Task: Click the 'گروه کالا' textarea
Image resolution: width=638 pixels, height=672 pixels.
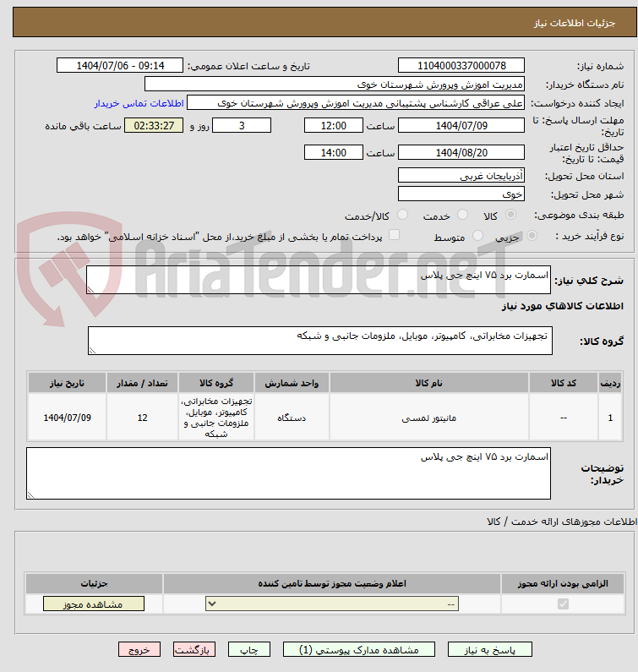Action: tap(320, 341)
